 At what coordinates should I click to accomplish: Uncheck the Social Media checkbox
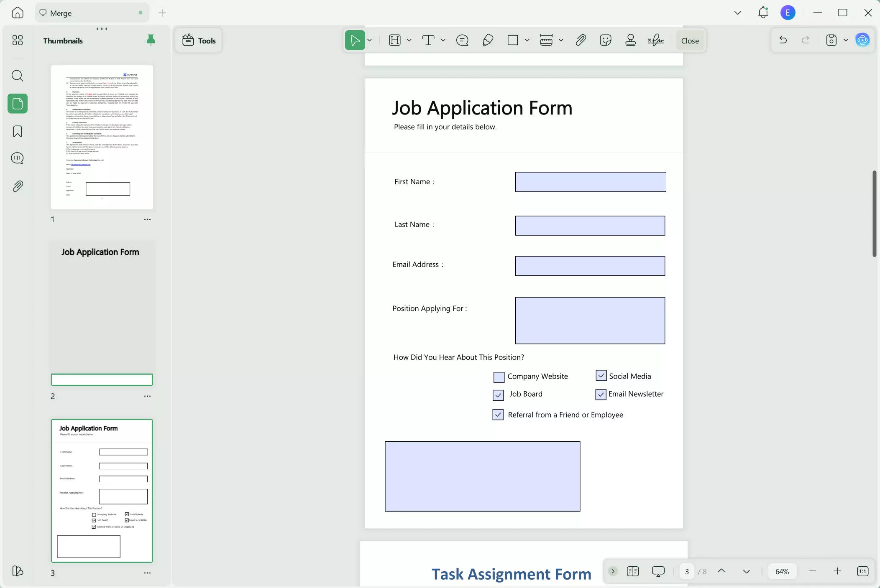(601, 375)
